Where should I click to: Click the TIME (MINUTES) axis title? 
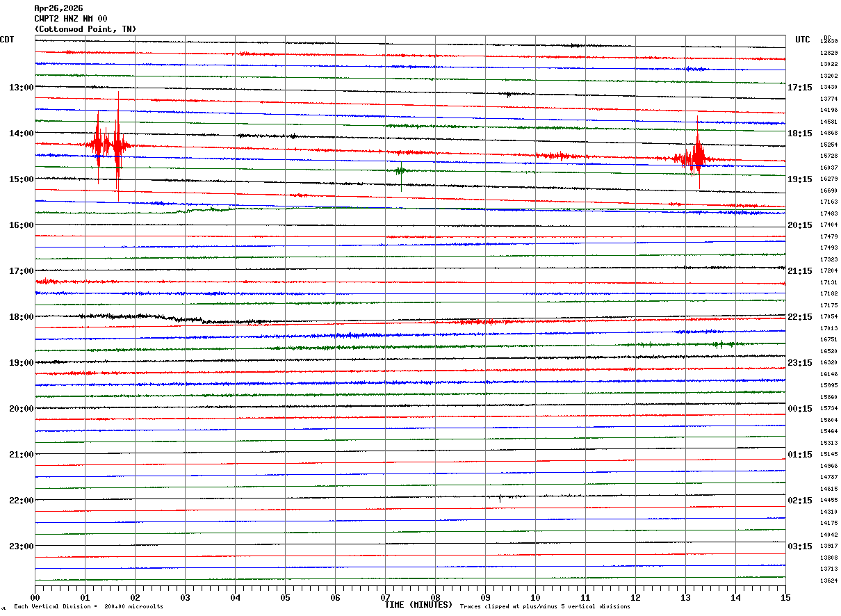418,605
